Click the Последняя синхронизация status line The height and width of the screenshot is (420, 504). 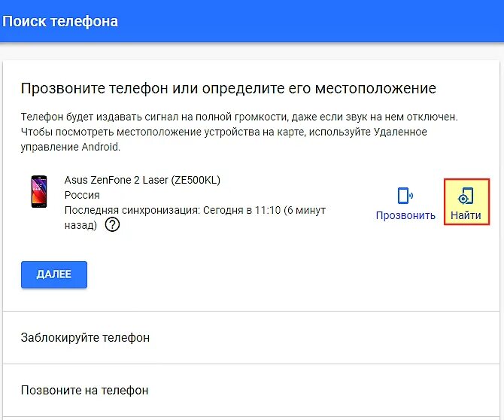coord(196,210)
